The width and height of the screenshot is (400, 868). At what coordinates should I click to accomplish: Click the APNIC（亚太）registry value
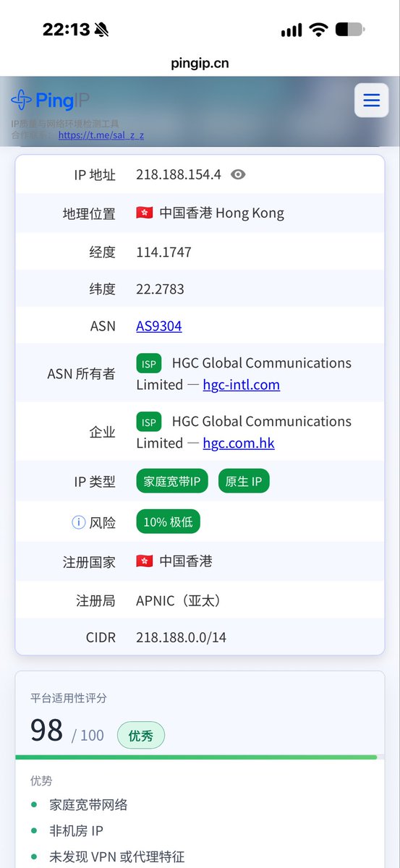[x=179, y=600]
